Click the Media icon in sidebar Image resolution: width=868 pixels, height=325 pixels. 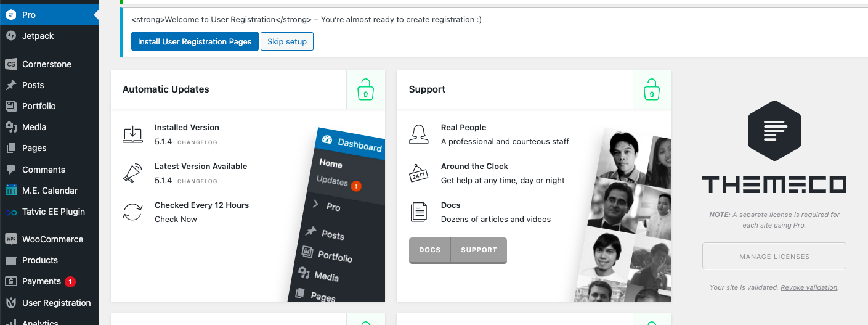[10, 127]
